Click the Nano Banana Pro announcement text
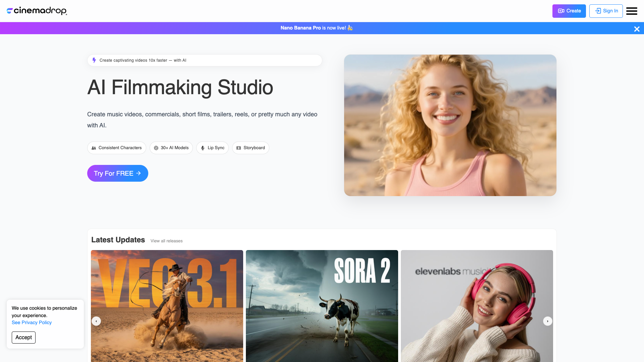Image resolution: width=644 pixels, height=362 pixels. [317, 28]
